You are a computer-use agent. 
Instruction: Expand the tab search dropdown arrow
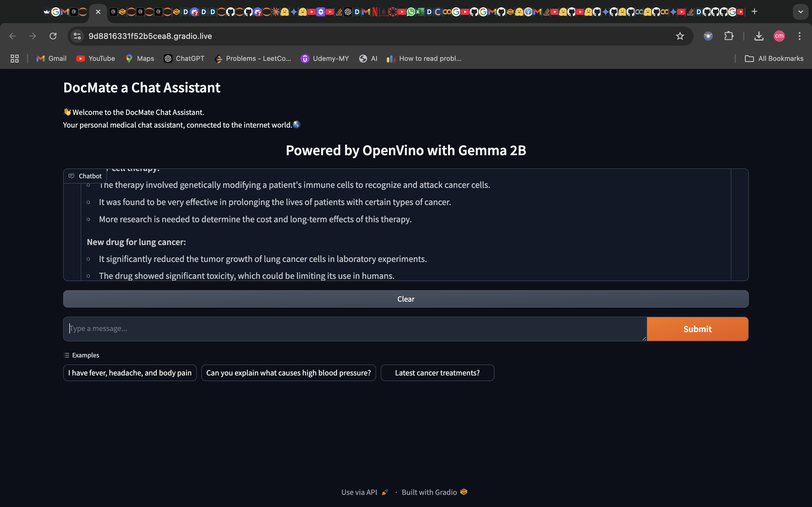801,12
